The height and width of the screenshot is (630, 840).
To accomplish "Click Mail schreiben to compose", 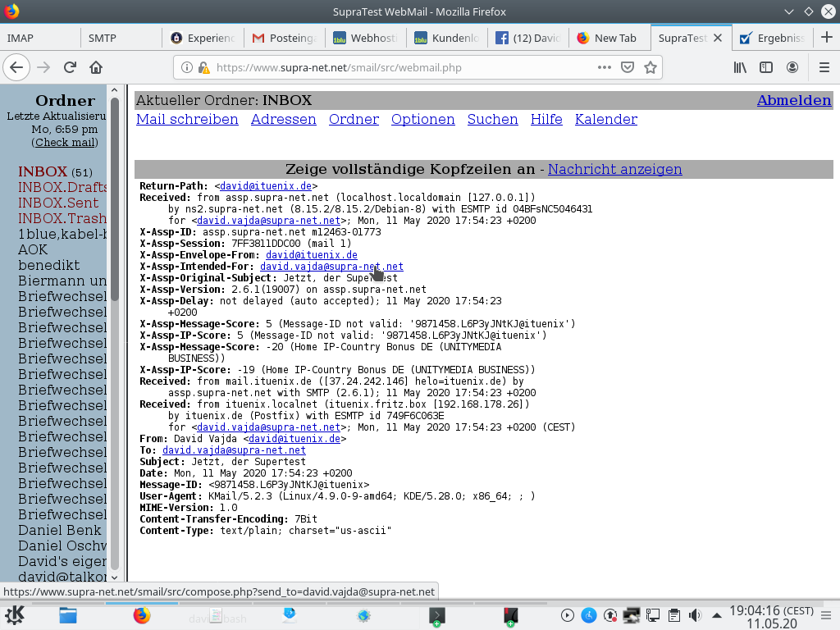I will point(187,120).
